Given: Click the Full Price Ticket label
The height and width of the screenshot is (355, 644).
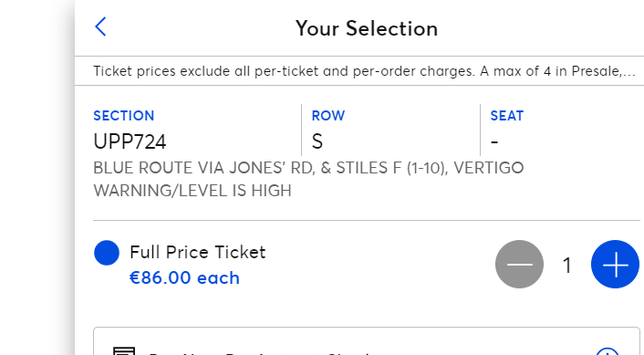Looking at the screenshot, I should click(198, 252).
